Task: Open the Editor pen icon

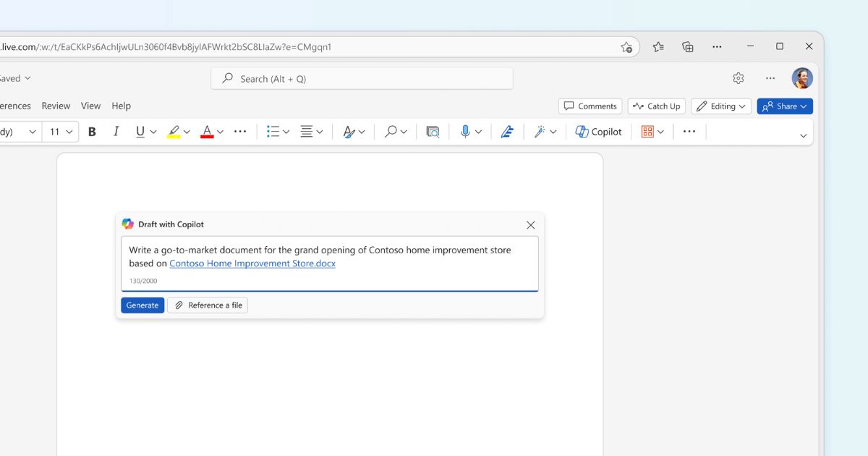Action: (507, 132)
